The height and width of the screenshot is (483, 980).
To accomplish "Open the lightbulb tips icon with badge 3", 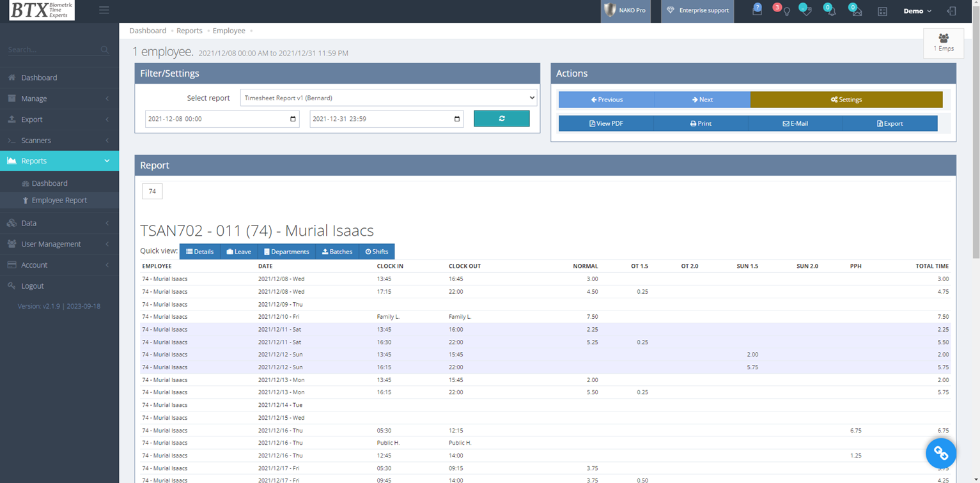I will [786, 11].
